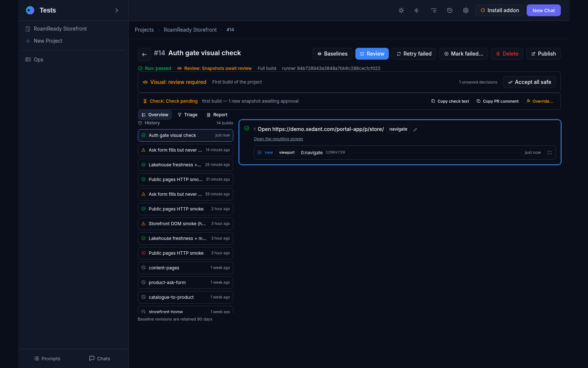Click the runner hash text
588x368 pixels.
point(331,68)
